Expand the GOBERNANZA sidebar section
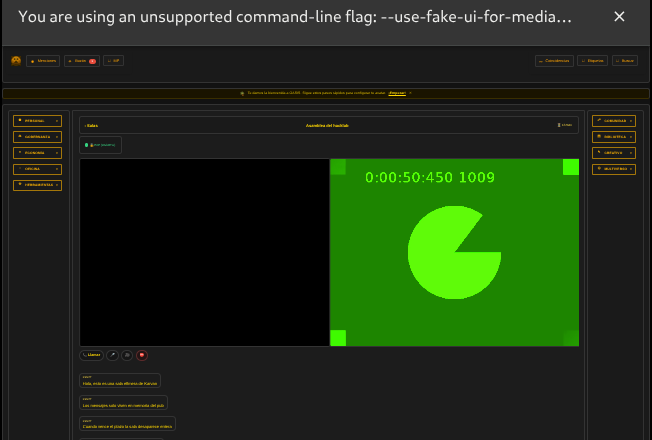 (x=37, y=137)
